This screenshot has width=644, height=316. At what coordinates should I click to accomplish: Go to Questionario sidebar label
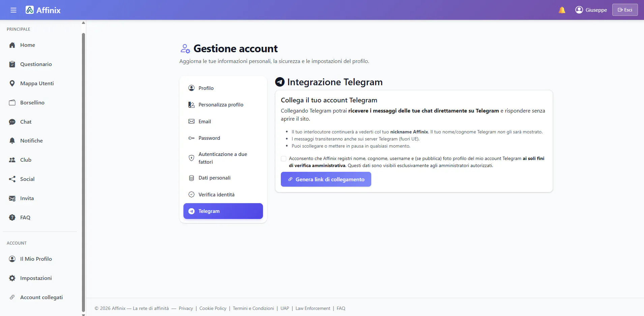click(36, 64)
